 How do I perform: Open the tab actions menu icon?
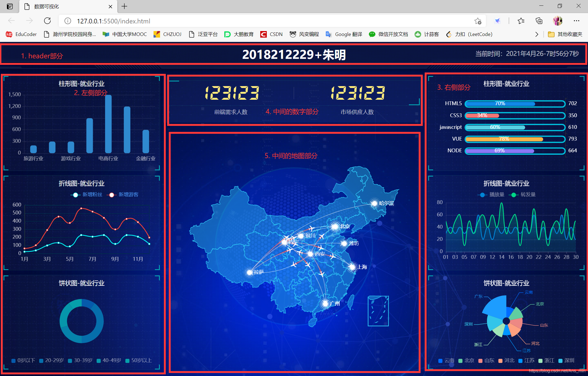tap(10, 6)
